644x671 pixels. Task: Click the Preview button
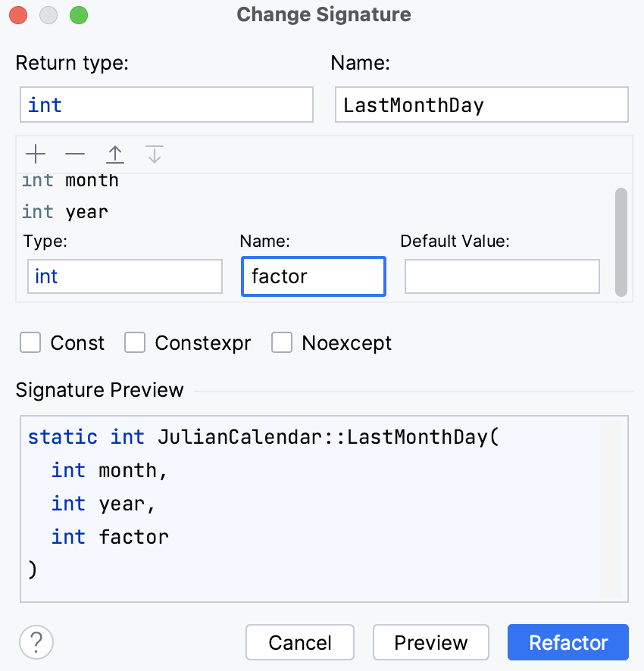pos(430,641)
